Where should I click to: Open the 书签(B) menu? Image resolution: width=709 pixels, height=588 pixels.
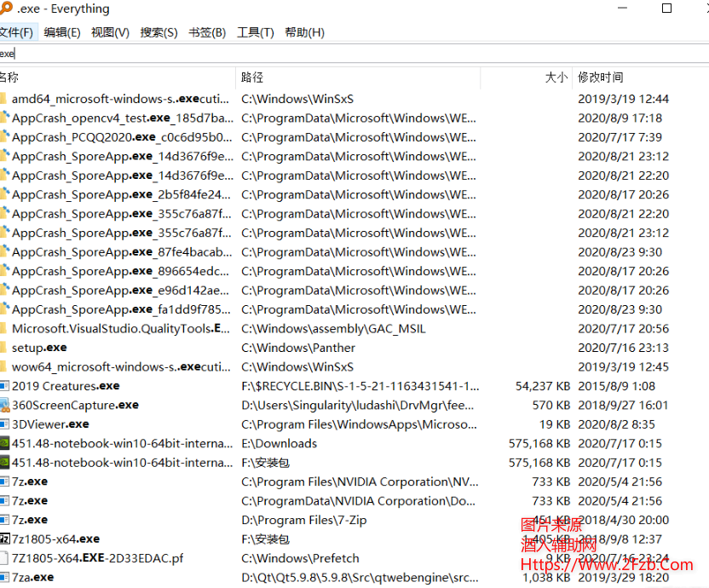coord(207,32)
